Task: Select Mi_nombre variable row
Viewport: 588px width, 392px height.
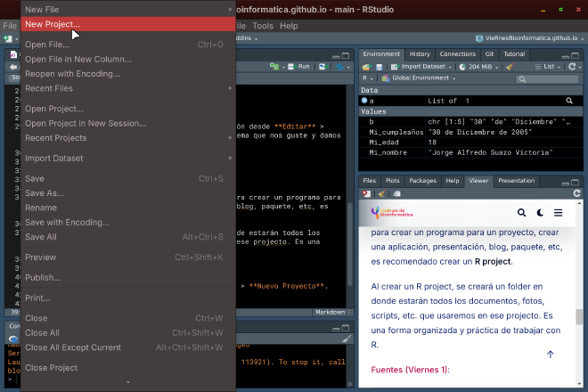Action: click(470, 152)
